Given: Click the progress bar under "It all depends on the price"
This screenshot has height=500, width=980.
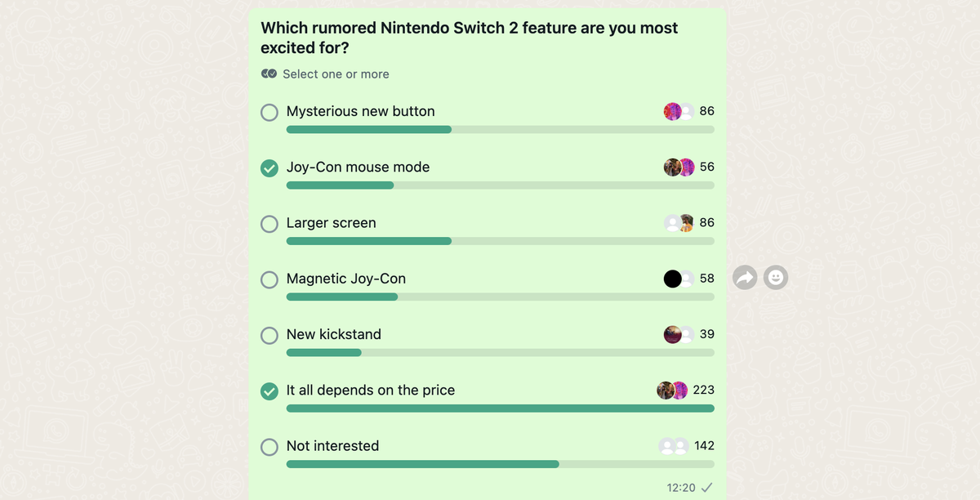Looking at the screenshot, I should [x=500, y=408].
